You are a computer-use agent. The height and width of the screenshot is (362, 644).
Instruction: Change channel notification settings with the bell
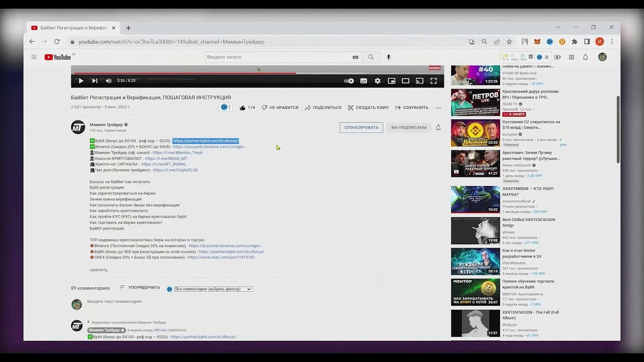point(438,128)
